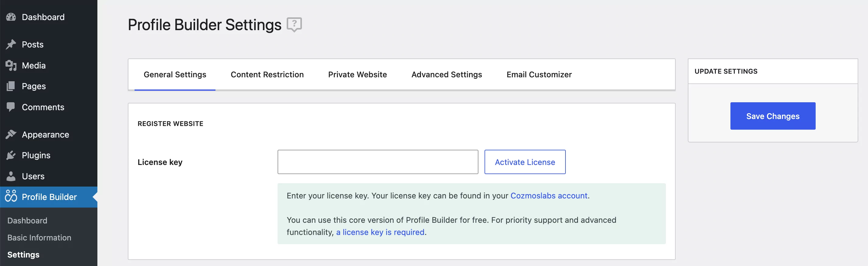
Task: Open the top Dashboard menu item
Action: pyautogui.click(x=43, y=17)
